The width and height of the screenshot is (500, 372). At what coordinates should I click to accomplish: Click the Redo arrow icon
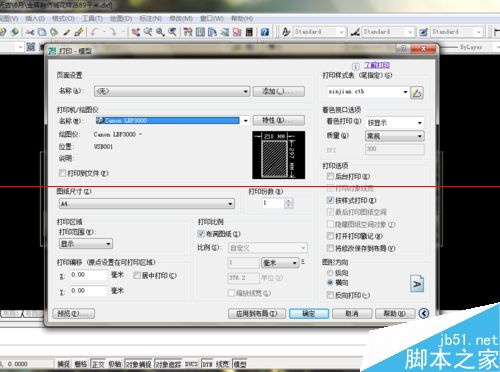tap(113, 32)
